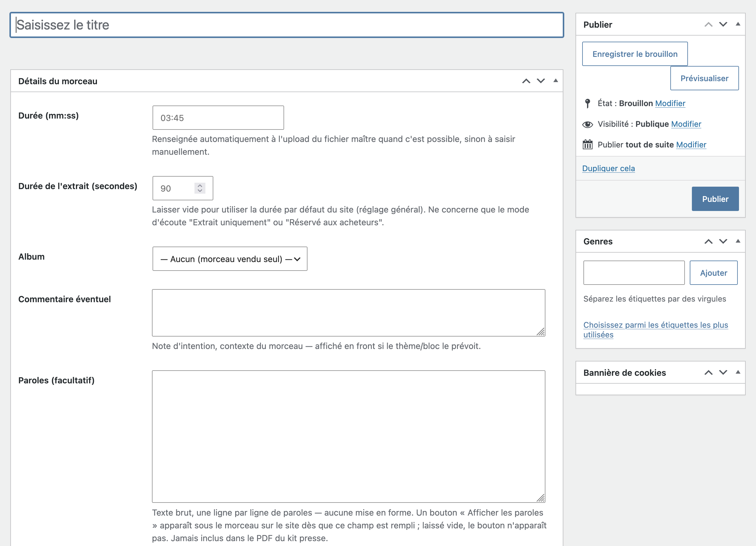The width and height of the screenshot is (756, 546).
Task: Modify the publish date tout de suite
Action: 691,145
